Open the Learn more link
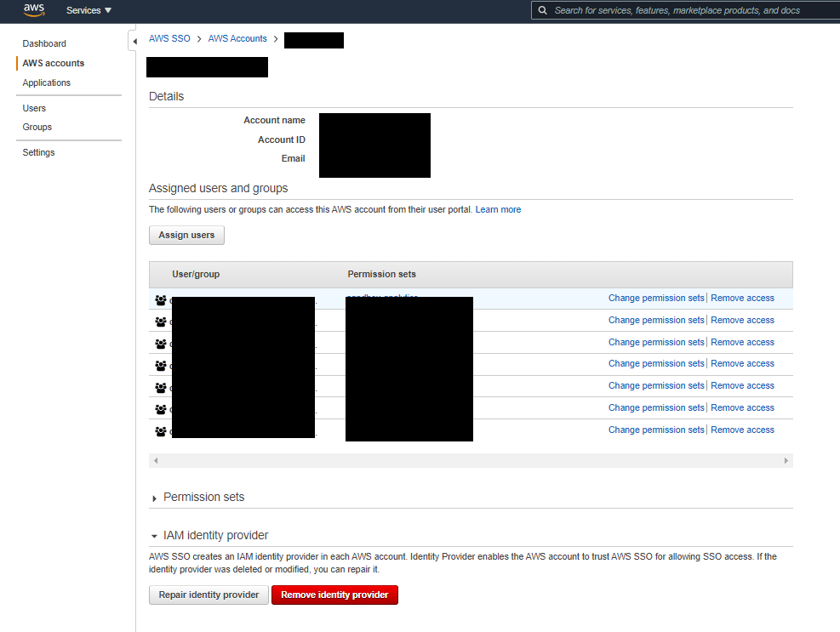The height and width of the screenshot is (632, 840). [x=498, y=208]
